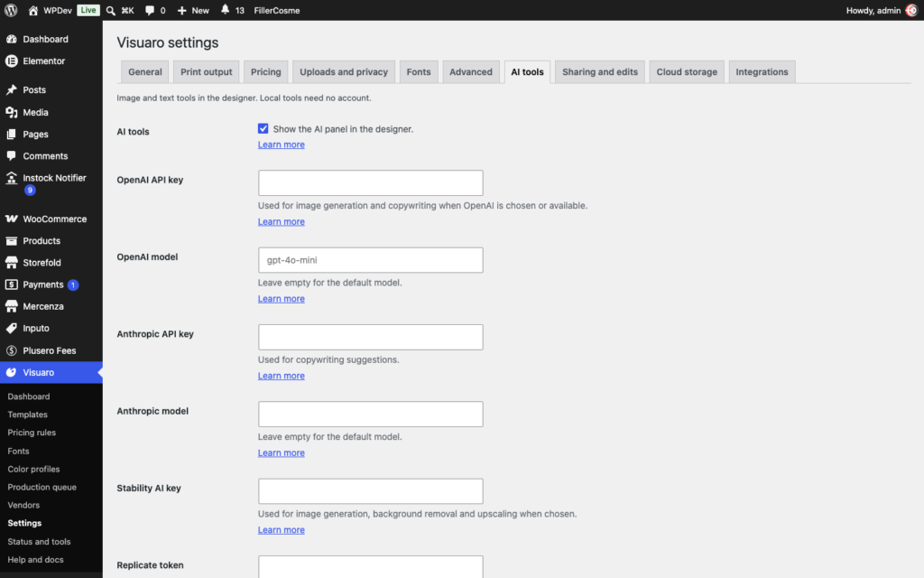Click the Mercenza store icon

pos(11,306)
